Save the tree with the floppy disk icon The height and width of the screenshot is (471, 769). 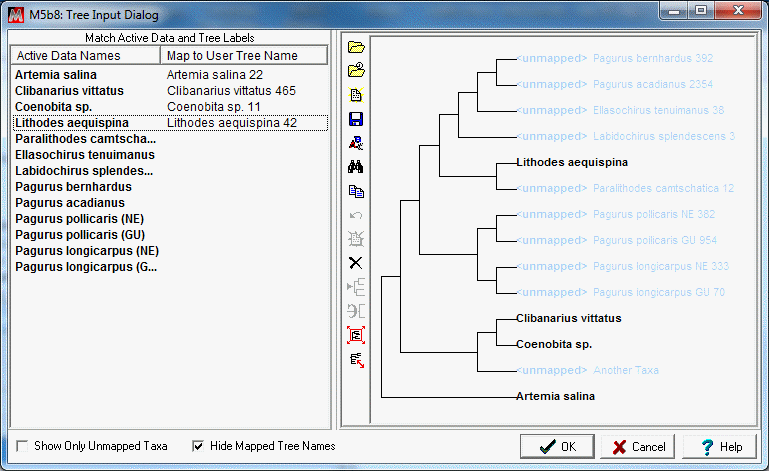pos(356,119)
